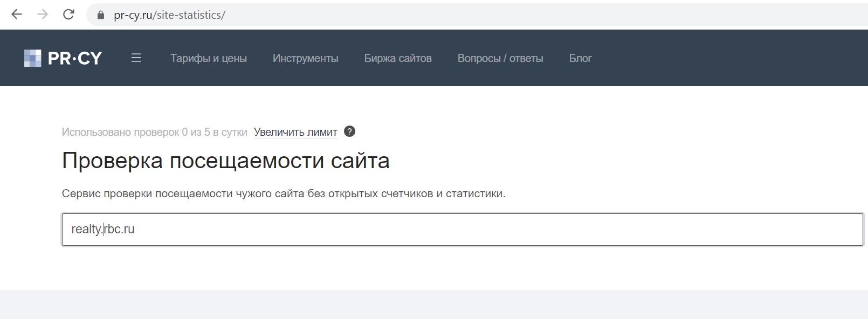Click the question mark help icon
This screenshot has width=868, height=319.
[349, 131]
